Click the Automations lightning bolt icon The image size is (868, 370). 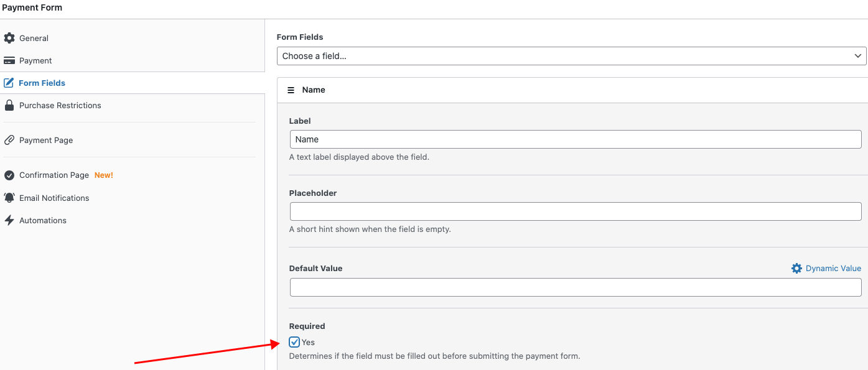(9, 220)
